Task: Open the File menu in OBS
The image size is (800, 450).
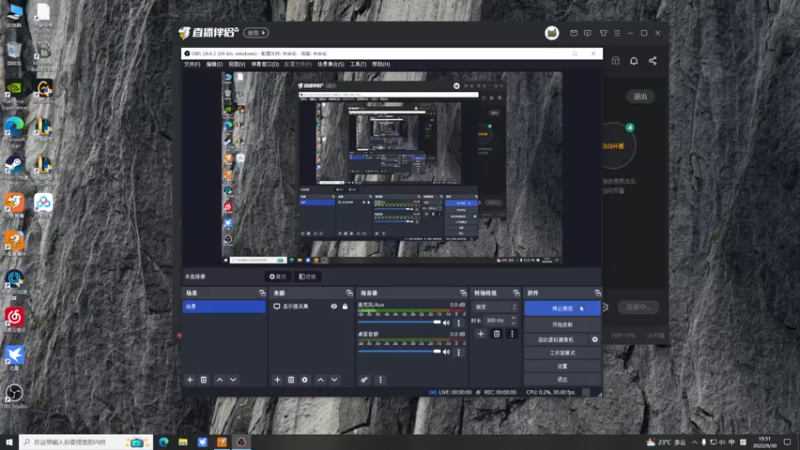Action: 192,64
